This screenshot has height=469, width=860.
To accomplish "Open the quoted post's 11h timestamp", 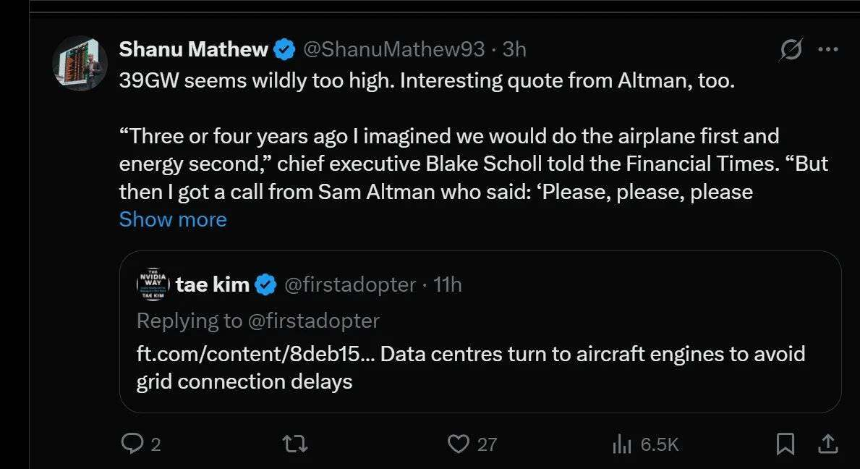I will coord(446,285).
